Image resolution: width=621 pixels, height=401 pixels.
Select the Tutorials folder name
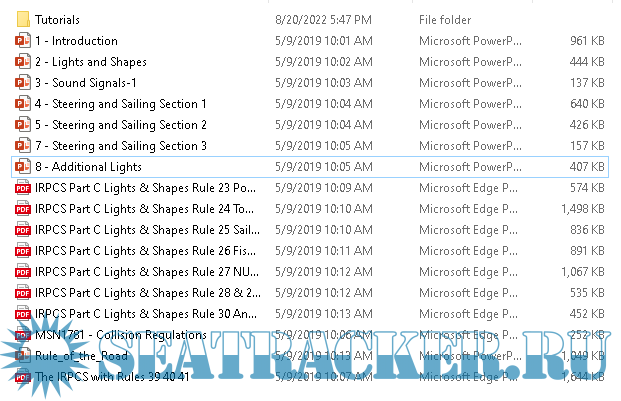pyautogui.click(x=57, y=19)
